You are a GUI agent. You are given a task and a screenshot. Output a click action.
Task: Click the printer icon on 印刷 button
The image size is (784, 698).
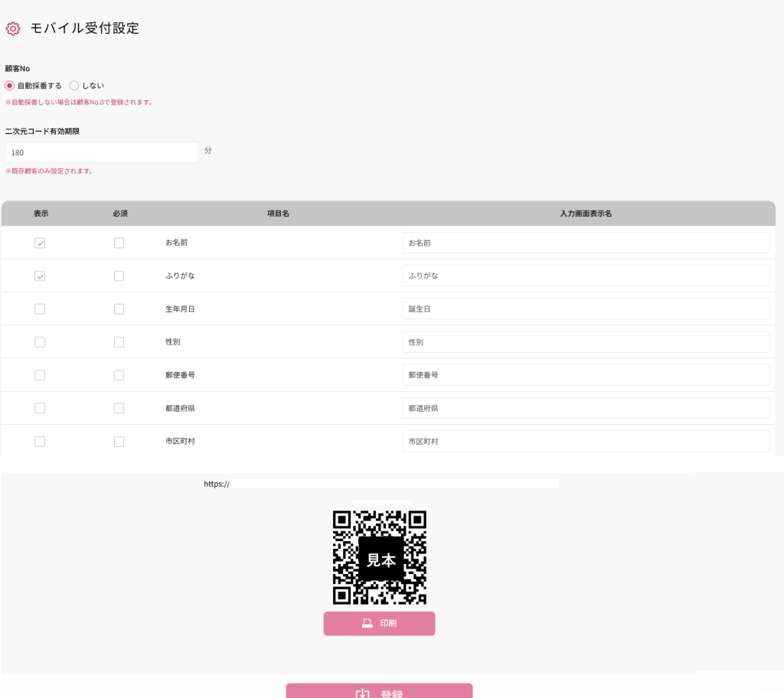coord(367,623)
